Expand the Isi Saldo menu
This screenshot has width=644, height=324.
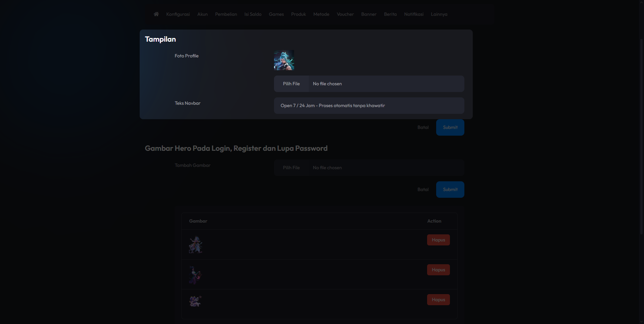point(253,14)
